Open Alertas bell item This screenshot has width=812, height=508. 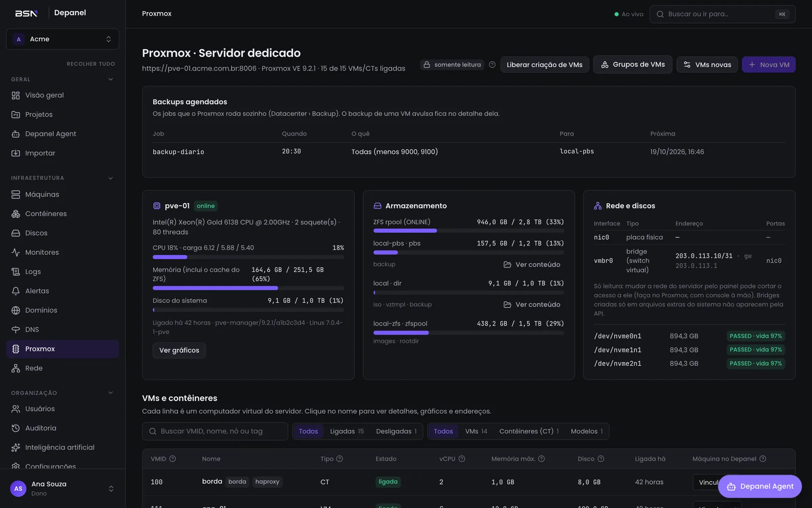click(x=62, y=291)
